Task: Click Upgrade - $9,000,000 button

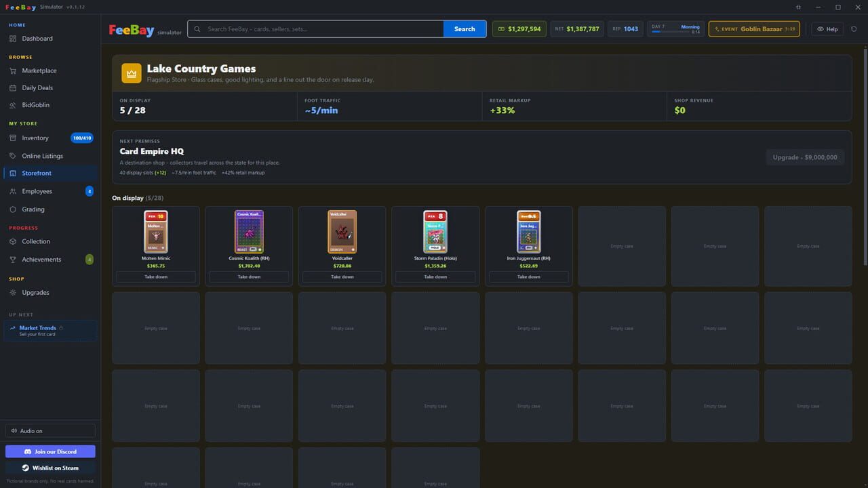Action: 805,157
